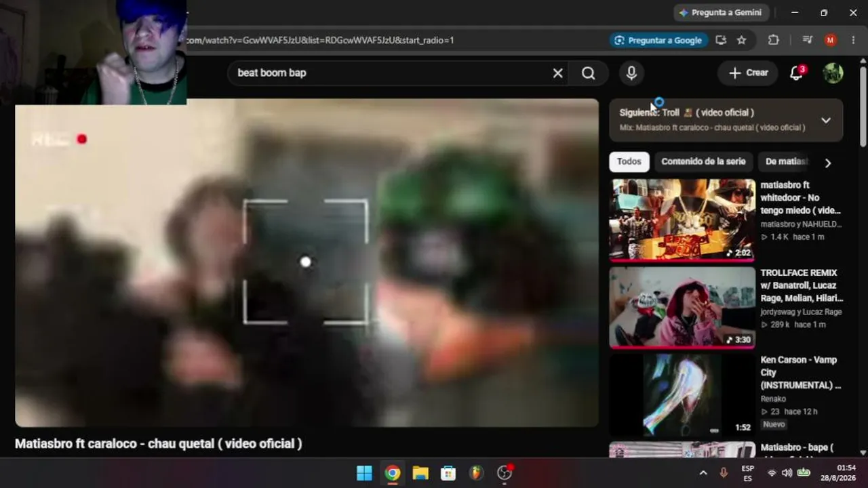The height and width of the screenshot is (488, 868).
Task: Click the microphone in-use tray icon
Action: pos(724,473)
